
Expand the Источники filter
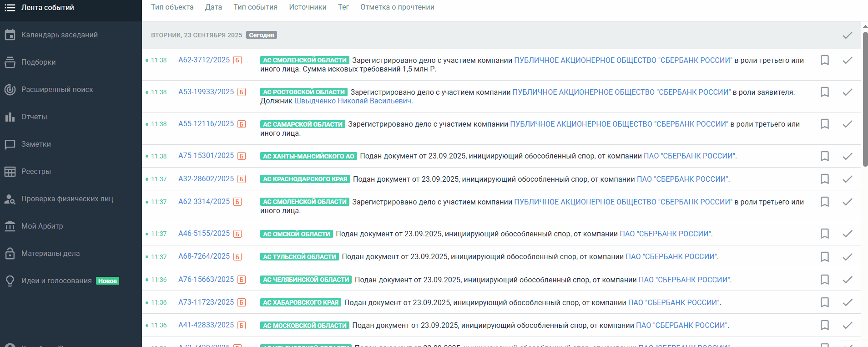(x=308, y=7)
